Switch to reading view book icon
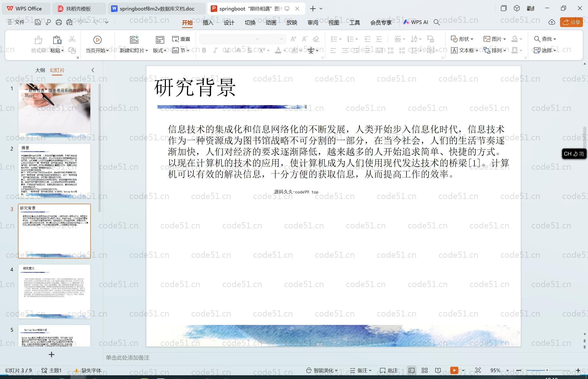Viewport: 588px width, 379px height. point(438,370)
